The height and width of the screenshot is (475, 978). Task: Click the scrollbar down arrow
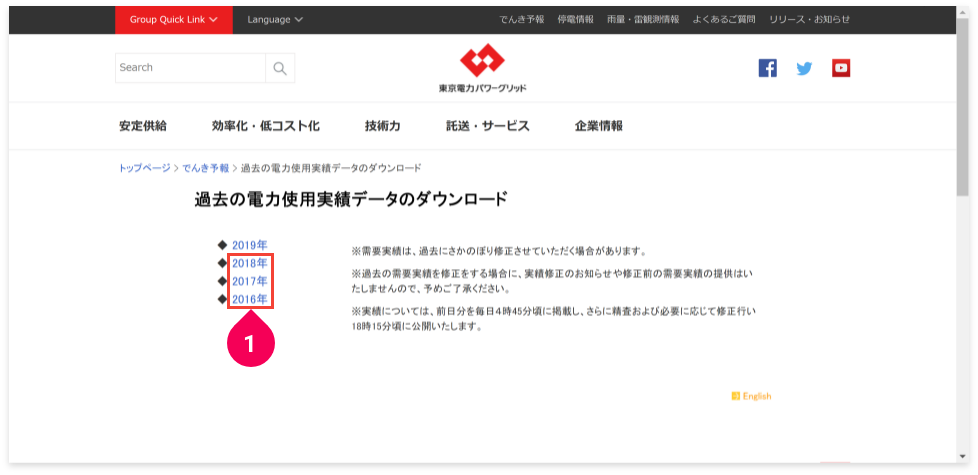tap(962, 457)
